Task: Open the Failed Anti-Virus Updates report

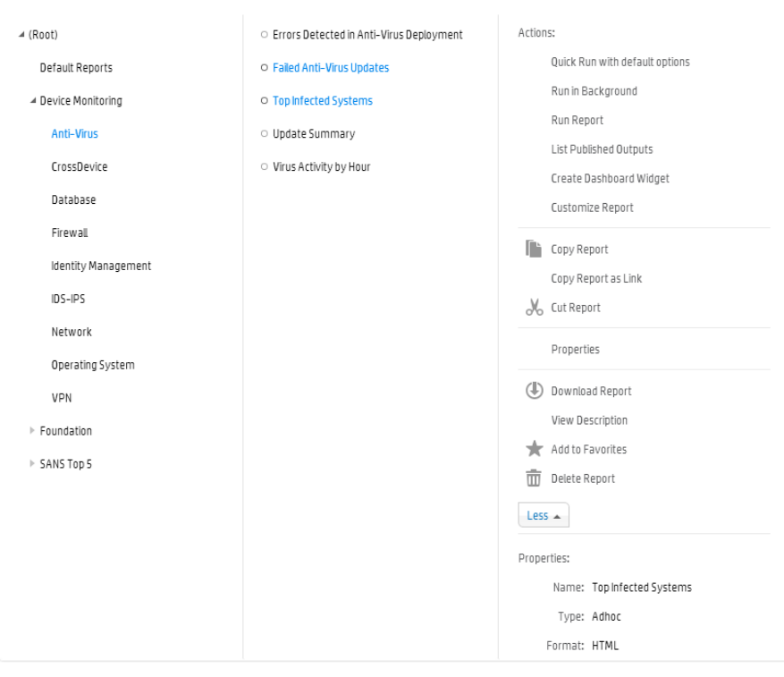Action: pos(331,68)
